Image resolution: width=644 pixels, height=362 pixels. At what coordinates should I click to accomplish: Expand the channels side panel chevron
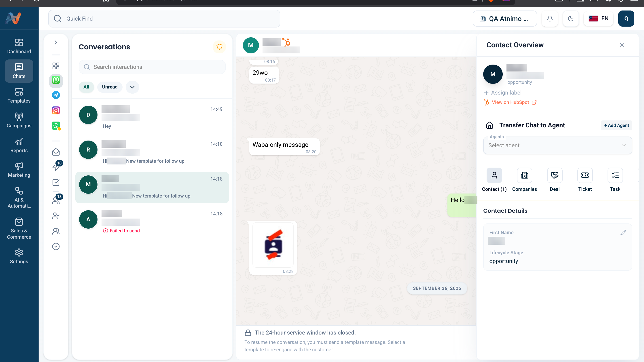click(x=56, y=42)
